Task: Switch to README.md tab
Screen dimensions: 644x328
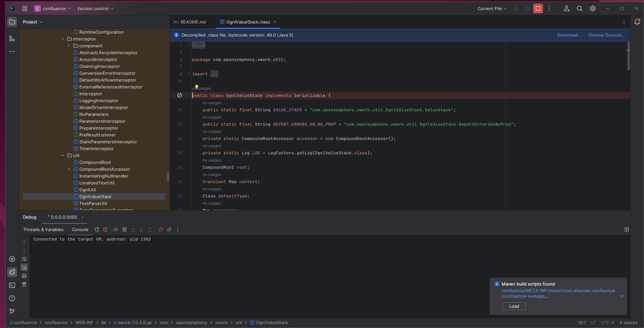Action: pyautogui.click(x=190, y=22)
